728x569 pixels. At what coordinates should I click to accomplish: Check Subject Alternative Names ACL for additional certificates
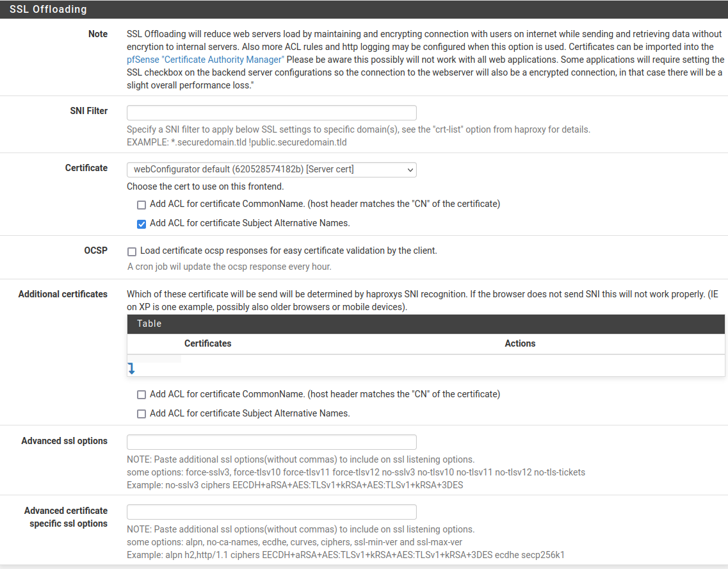pyautogui.click(x=142, y=414)
